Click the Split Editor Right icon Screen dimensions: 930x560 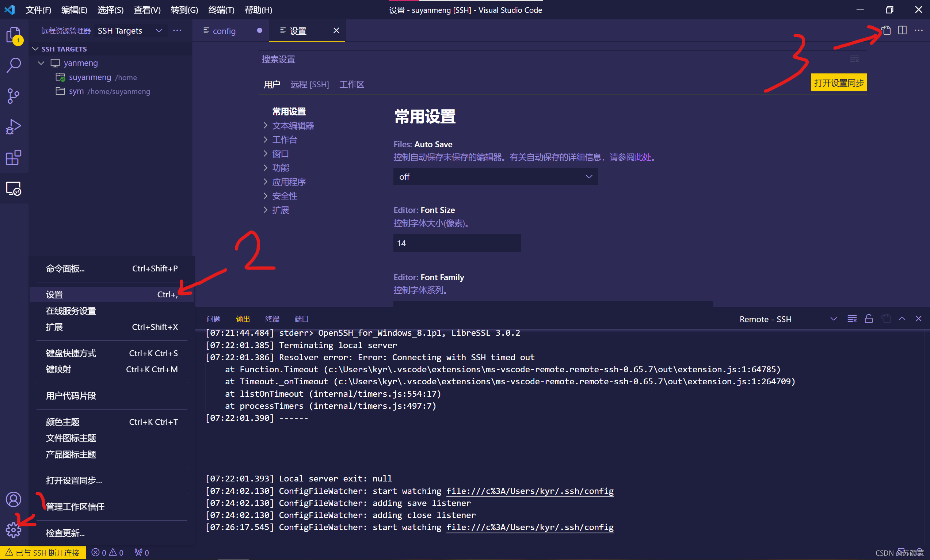coord(903,30)
